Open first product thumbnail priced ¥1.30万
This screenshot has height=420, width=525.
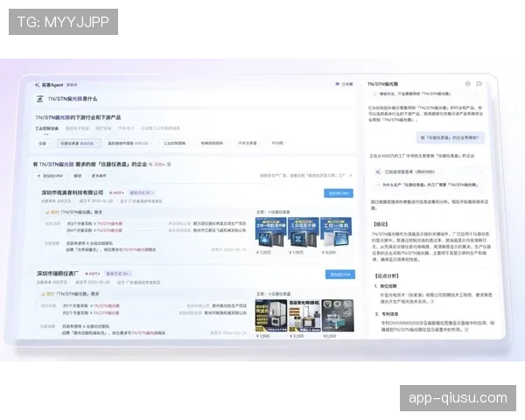point(270,232)
